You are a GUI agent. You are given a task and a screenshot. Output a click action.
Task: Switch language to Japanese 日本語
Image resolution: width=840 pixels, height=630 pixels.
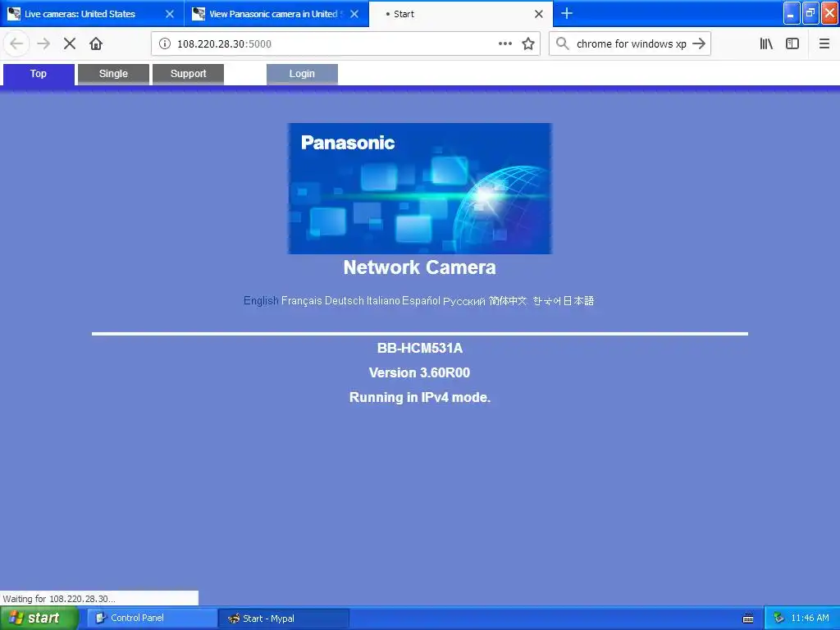pos(578,300)
